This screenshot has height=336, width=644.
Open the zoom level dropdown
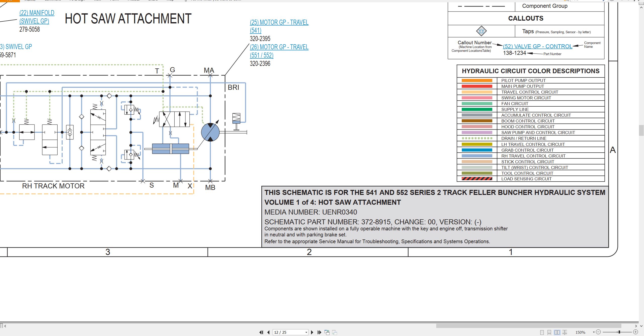coord(594,332)
